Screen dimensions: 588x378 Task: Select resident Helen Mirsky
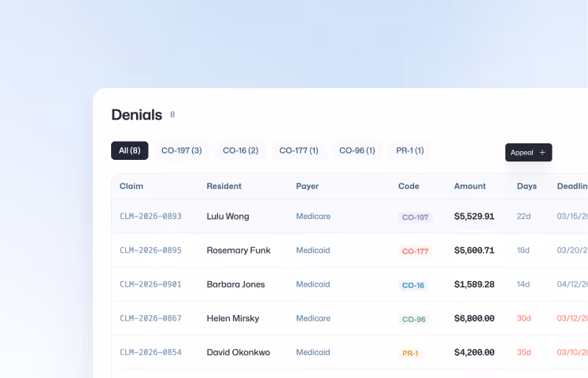(x=232, y=318)
